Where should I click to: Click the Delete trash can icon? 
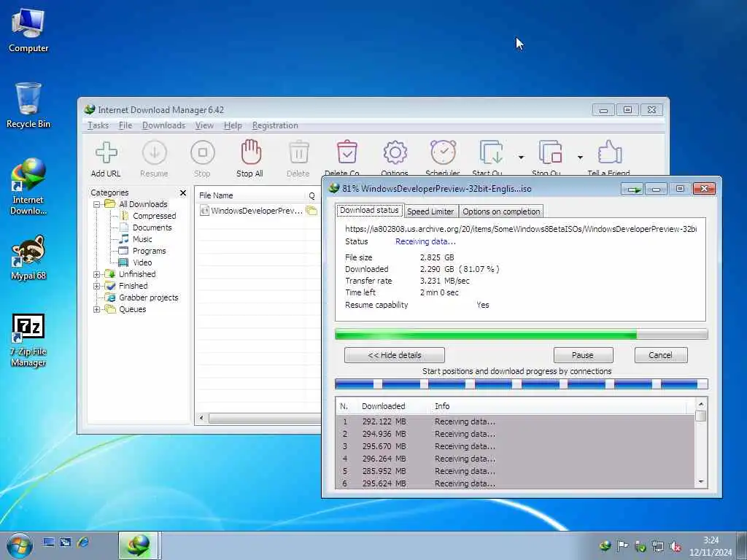click(x=298, y=153)
